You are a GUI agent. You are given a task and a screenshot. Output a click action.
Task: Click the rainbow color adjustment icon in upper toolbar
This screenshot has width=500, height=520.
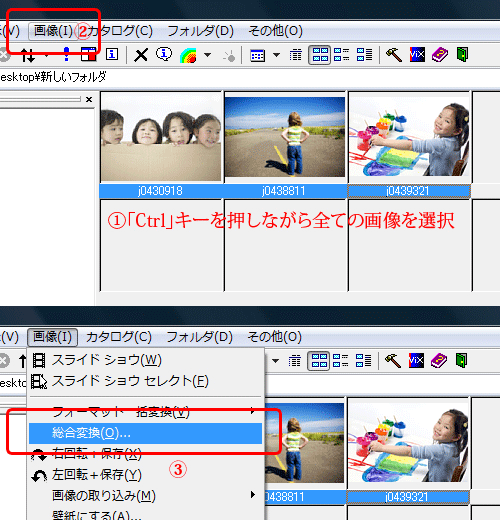coord(188,55)
